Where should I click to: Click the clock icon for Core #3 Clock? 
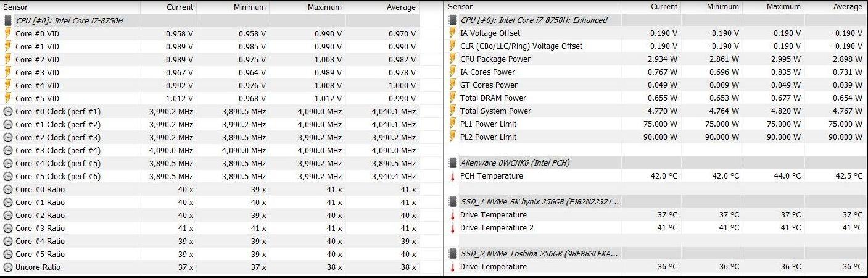tap(8, 151)
